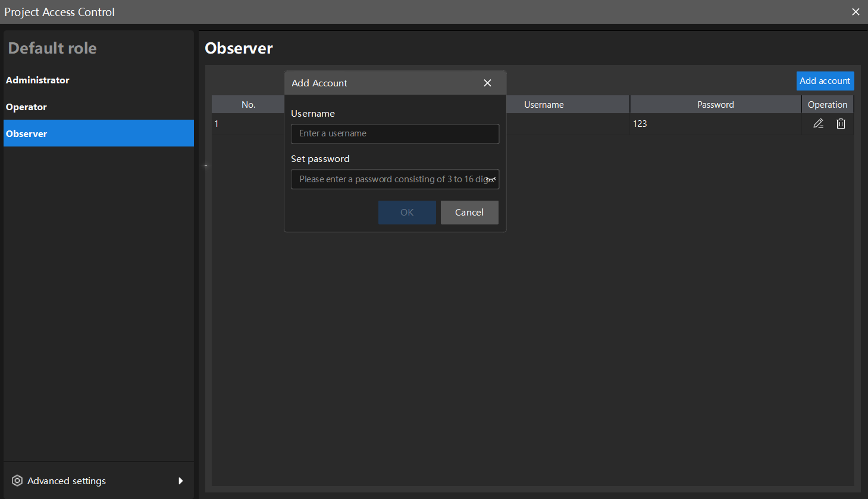This screenshot has width=868, height=499.
Task: Select the Administrator role
Action: point(37,80)
